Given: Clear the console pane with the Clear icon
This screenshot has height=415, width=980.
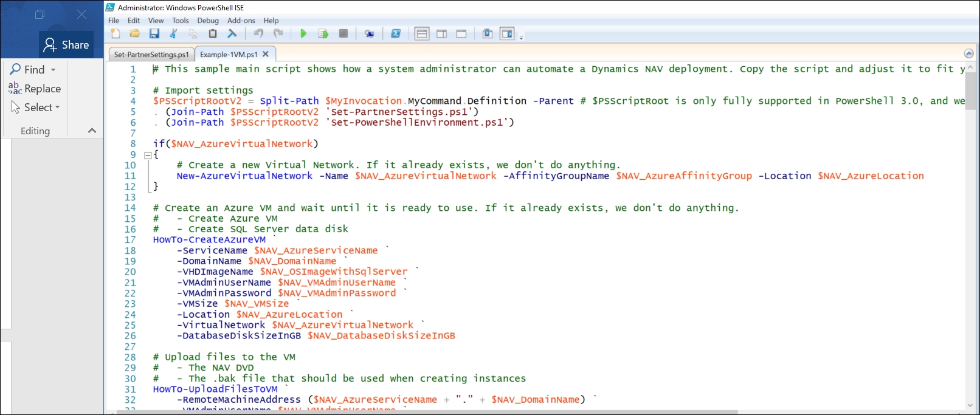Looking at the screenshot, I should [x=232, y=33].
